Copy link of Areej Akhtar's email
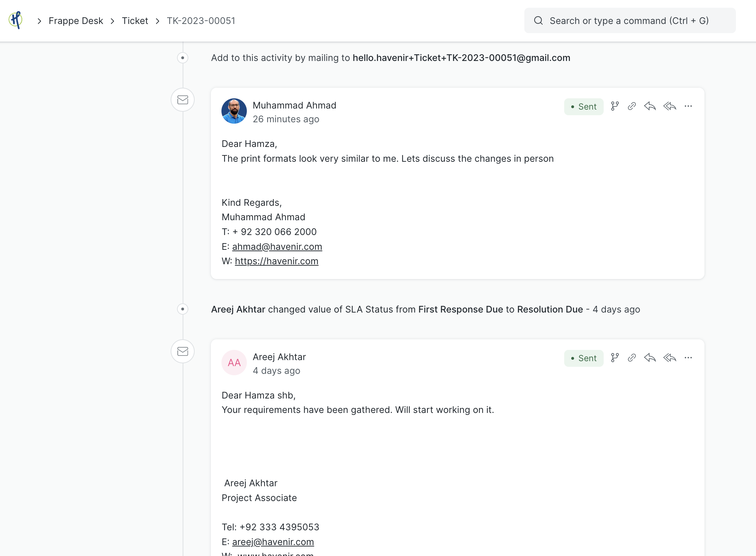Viewport: 756px width, 556px height. (x=632, y=358)
